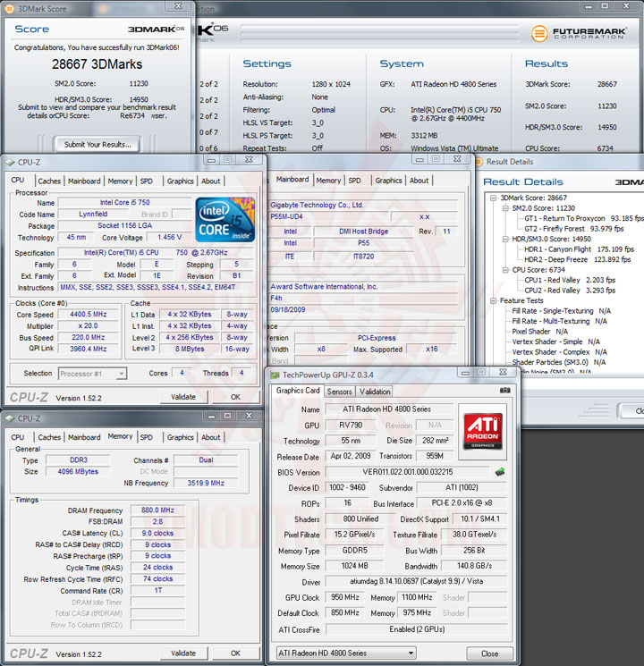
Task: Click the Core Speed 4400.5 MHz value
Action: [88, 315]
